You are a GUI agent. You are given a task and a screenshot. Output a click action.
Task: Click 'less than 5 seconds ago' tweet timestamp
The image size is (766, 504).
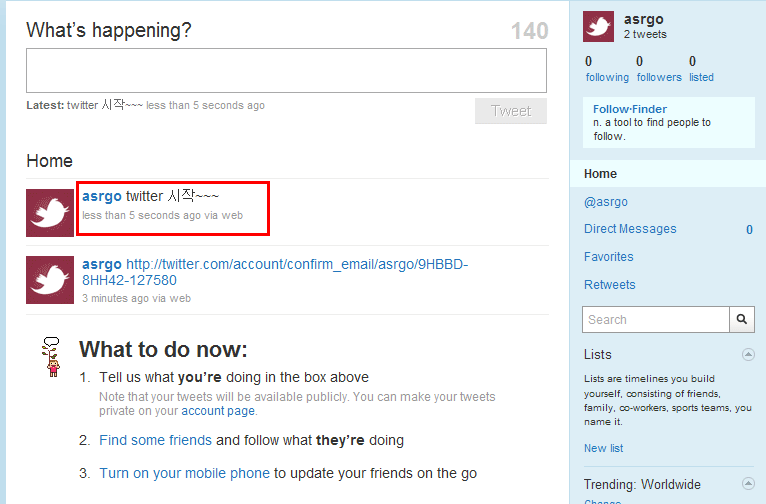[141, 215]
